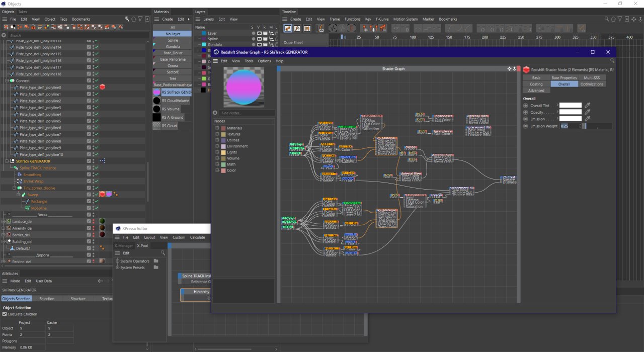Click the No Layer filter button
Screen dimensions: 644x352
pos(173,34)
